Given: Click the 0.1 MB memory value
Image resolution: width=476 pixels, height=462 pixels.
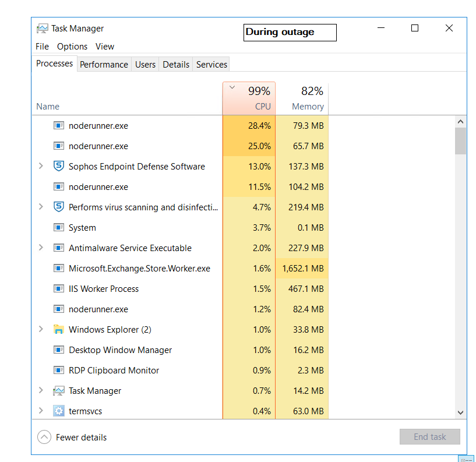Looking at the screenshot, I should [311, 228].
